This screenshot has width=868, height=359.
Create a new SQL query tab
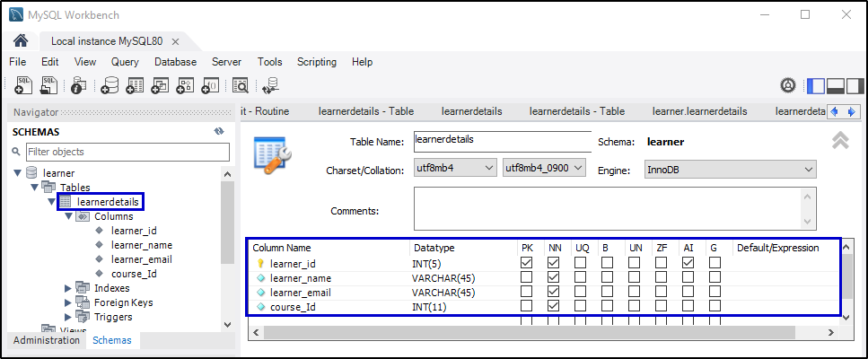[x=23, y=84]
